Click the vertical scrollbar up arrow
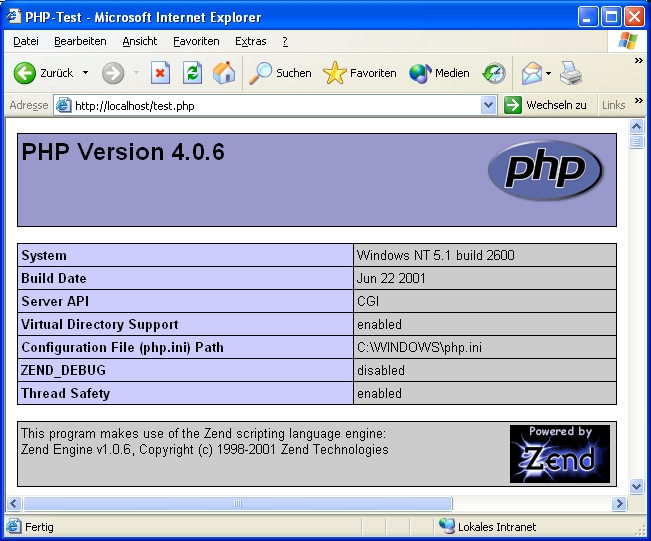 point(636,126)
